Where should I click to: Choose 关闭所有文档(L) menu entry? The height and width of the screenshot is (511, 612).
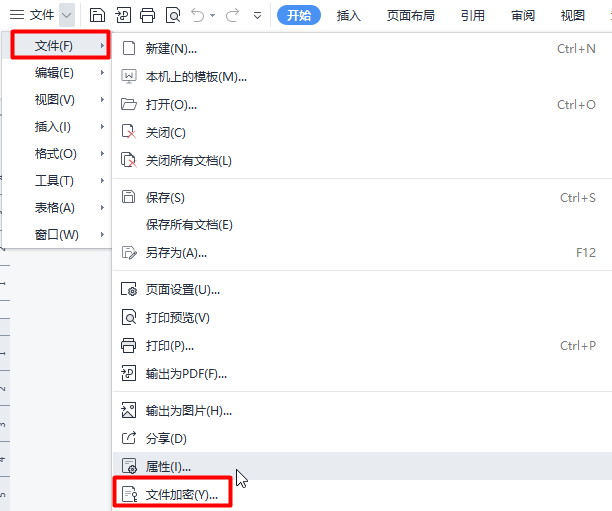point(362,161)
